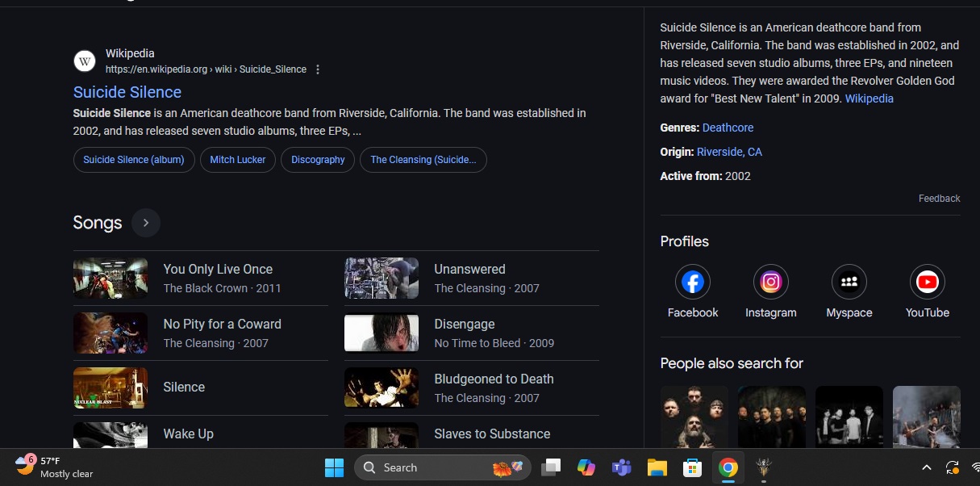The height and width of the screenshot is (486, 980).
Task: Click the sync status icon in the system tray
Action: tap(953, 467)
